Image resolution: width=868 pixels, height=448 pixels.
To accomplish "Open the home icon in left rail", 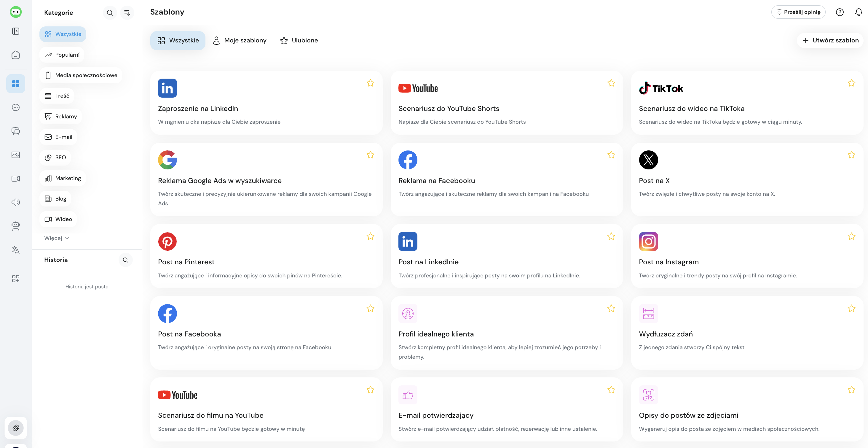I will pos(15,55).
